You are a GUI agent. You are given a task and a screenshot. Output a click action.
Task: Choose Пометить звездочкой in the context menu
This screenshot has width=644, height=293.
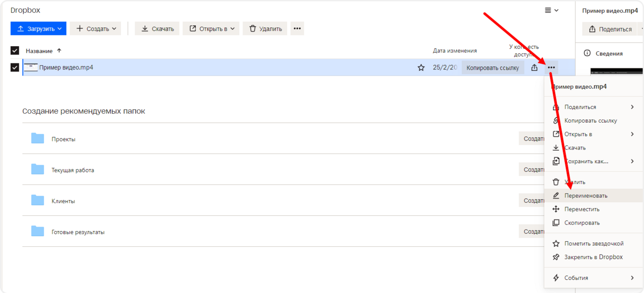click(593, 244)
